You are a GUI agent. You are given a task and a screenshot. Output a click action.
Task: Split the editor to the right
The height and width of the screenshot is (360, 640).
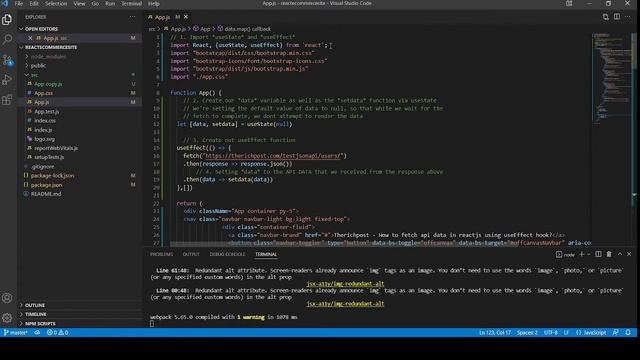click(617, 17)
